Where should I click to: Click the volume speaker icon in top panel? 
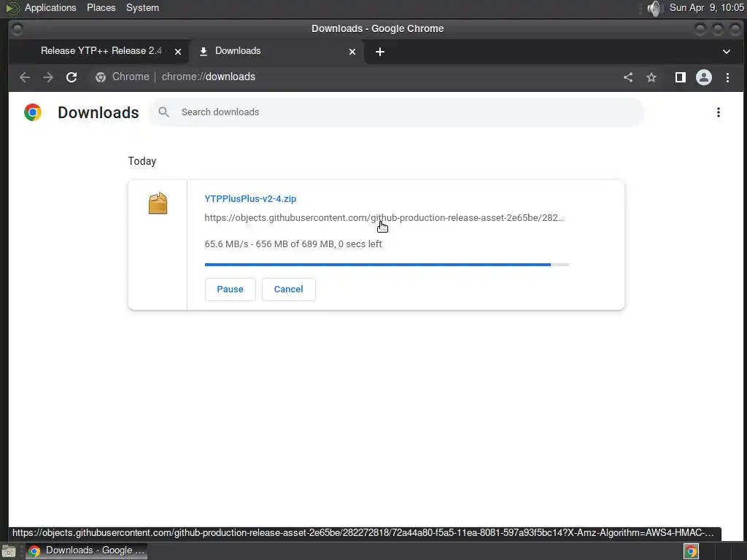coord(655,8)
